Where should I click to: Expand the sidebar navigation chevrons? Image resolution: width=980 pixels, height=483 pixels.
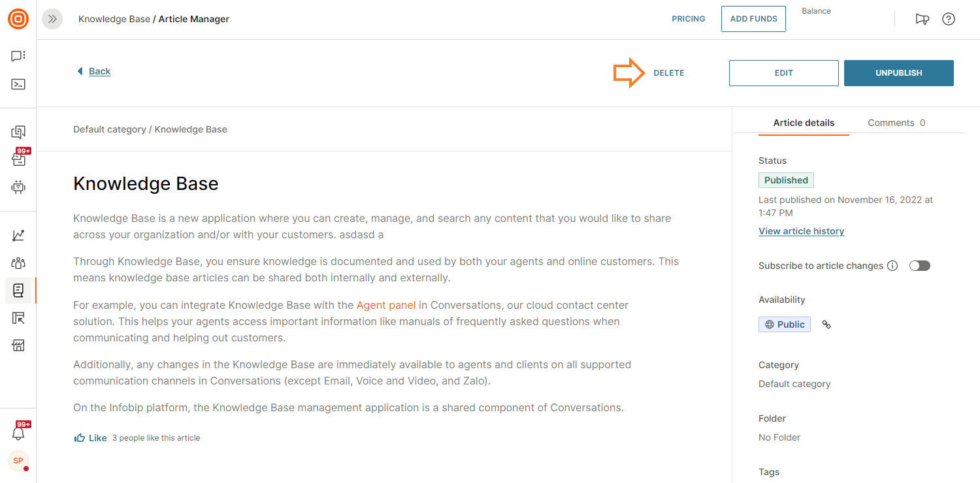click(52, 19)
